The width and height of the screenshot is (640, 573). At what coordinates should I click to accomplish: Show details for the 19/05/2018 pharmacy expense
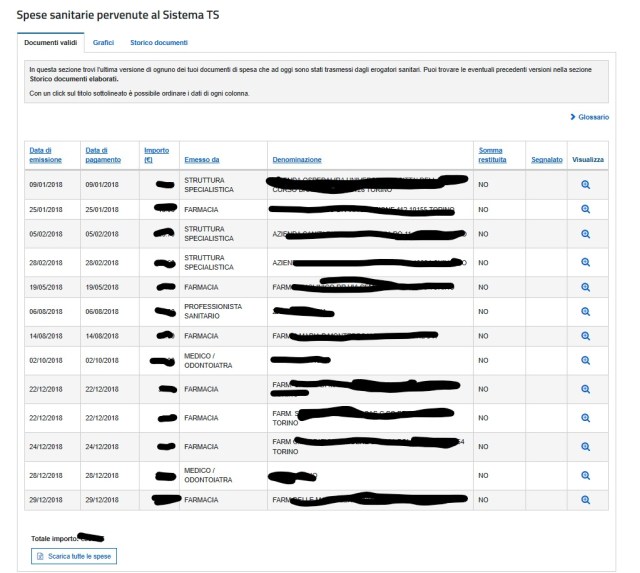tap(586, 286)
